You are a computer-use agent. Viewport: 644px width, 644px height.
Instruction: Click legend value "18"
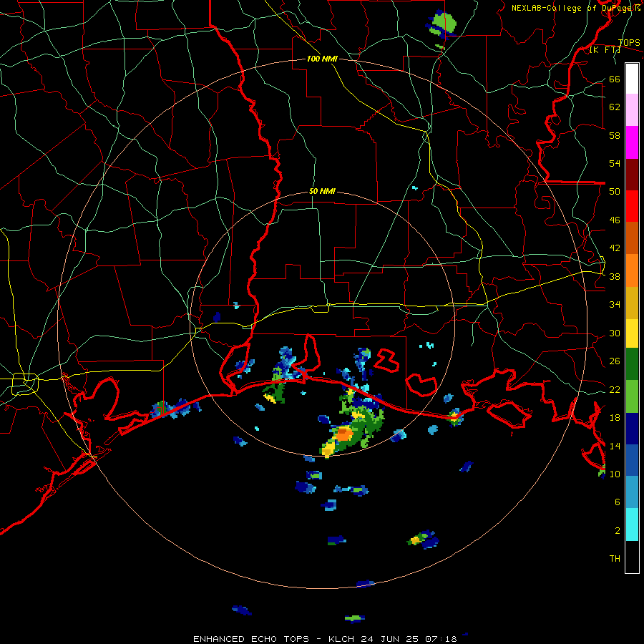[615, 417]
